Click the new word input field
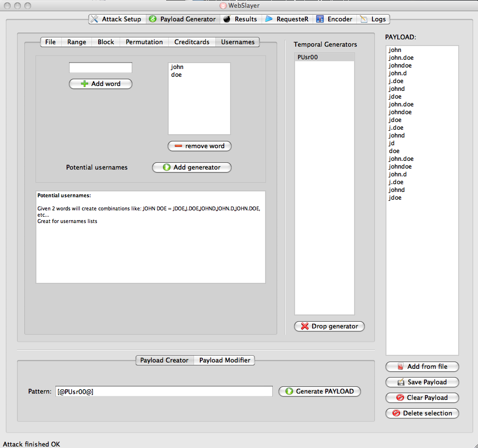This screenshot has height=448, width=478. [101, 68]
